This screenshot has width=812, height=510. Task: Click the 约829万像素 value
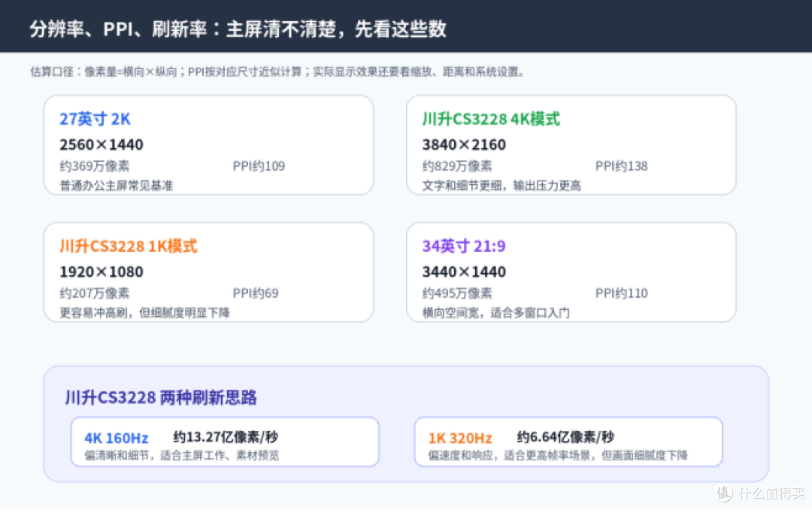(x=457, y=165)
